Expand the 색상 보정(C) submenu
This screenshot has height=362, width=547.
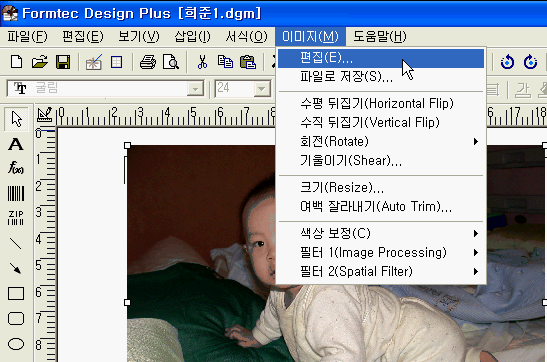coord(381,233)
